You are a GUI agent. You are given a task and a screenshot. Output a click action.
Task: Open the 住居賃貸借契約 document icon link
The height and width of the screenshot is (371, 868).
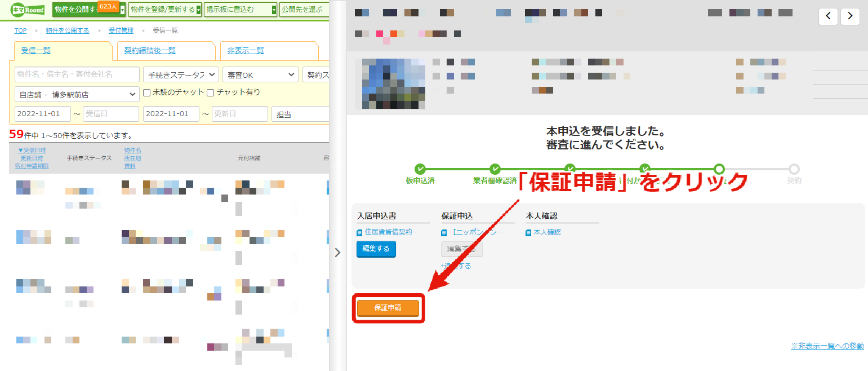point(359,232)
